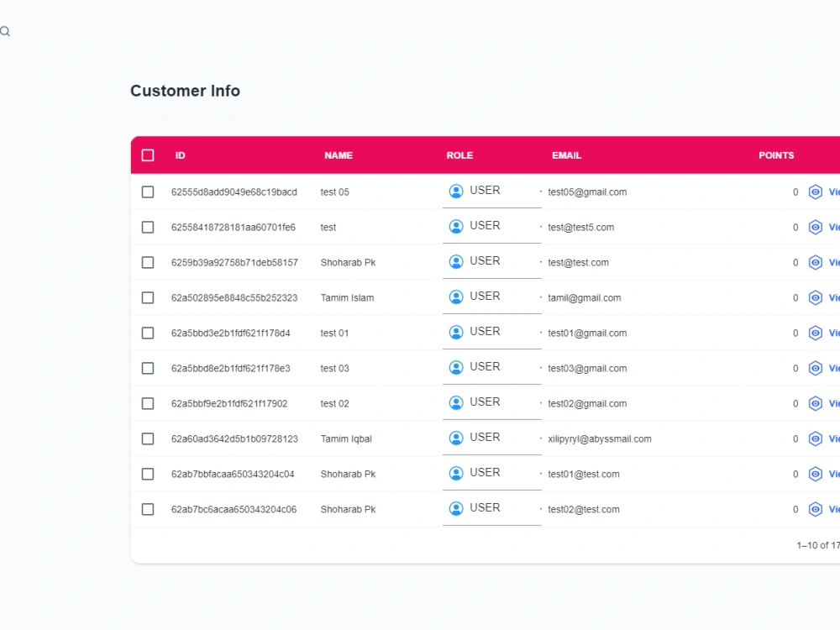
Task: Click email xilipyryl@abyssmail.com
Action: (x=600, y=438)
